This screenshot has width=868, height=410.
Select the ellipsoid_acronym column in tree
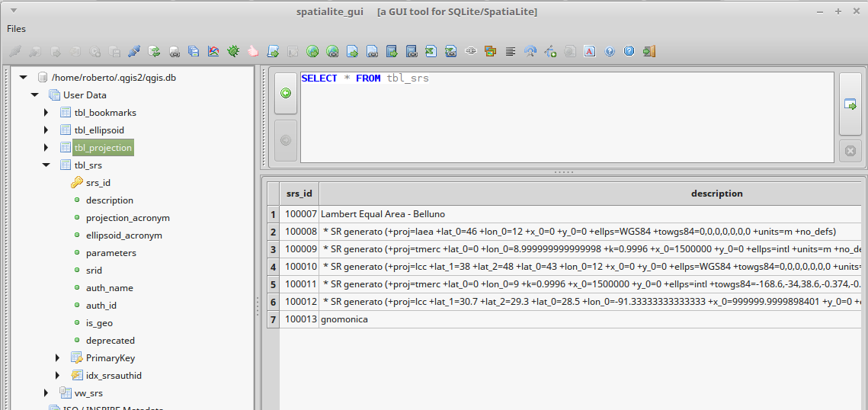click(124, 235)
